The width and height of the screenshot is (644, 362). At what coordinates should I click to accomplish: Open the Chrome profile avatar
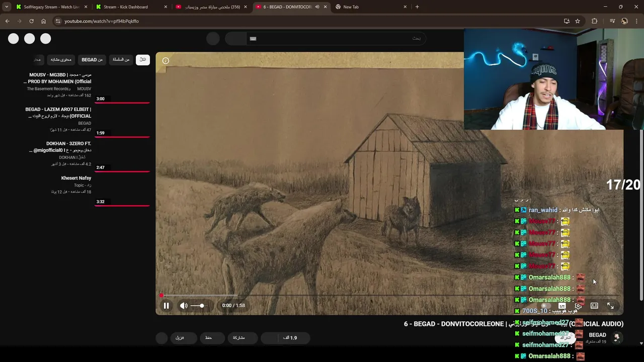[x=624, y=21]
